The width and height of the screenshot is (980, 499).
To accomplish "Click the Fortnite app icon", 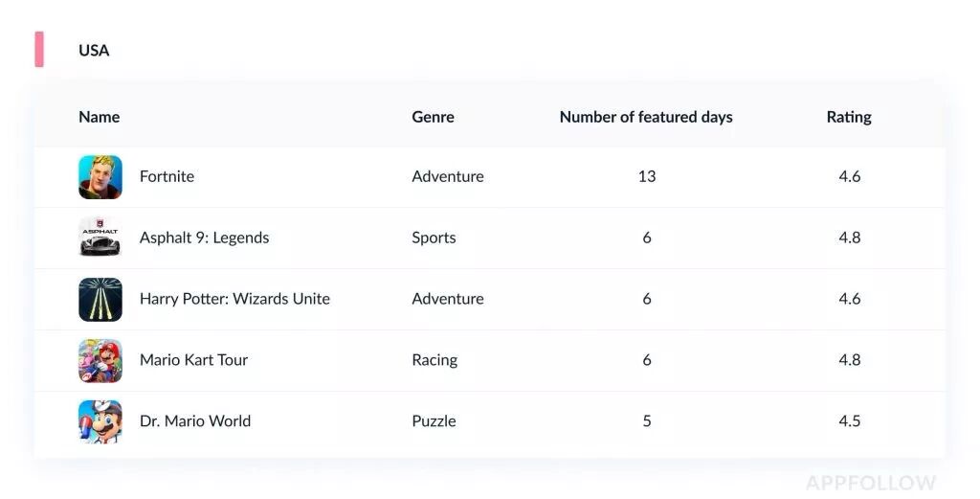I will 100,176.
